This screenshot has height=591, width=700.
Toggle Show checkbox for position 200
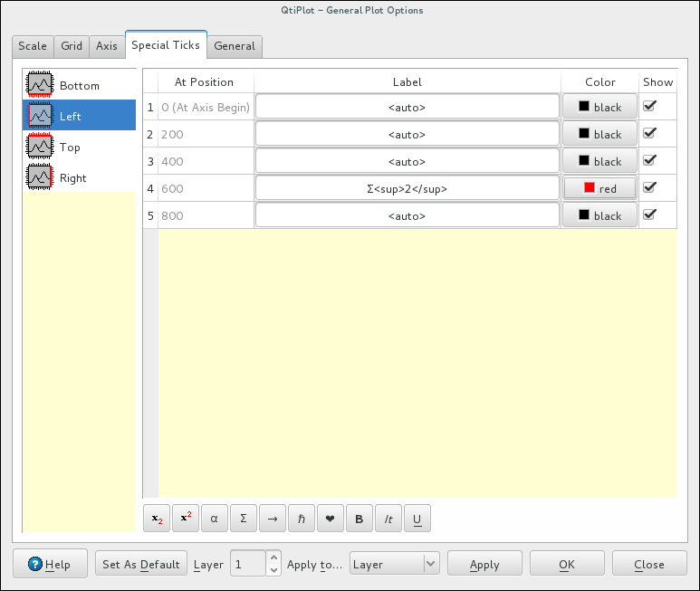coord(649,133)
